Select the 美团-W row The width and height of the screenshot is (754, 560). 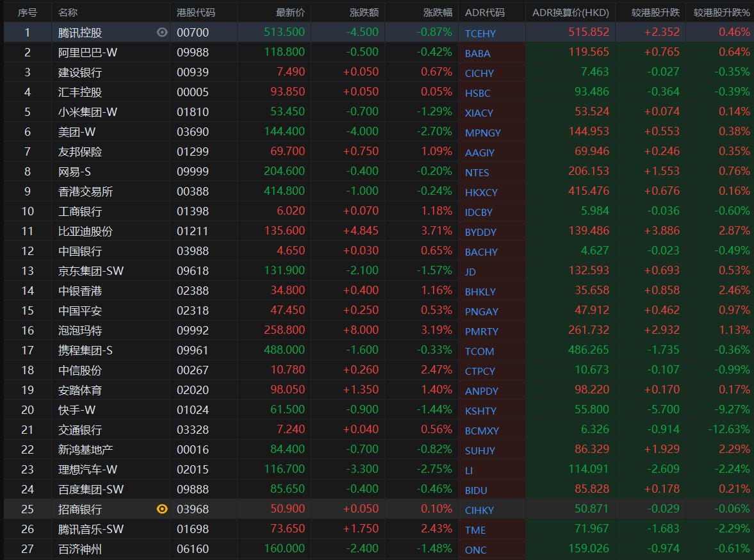click(77, 131)
